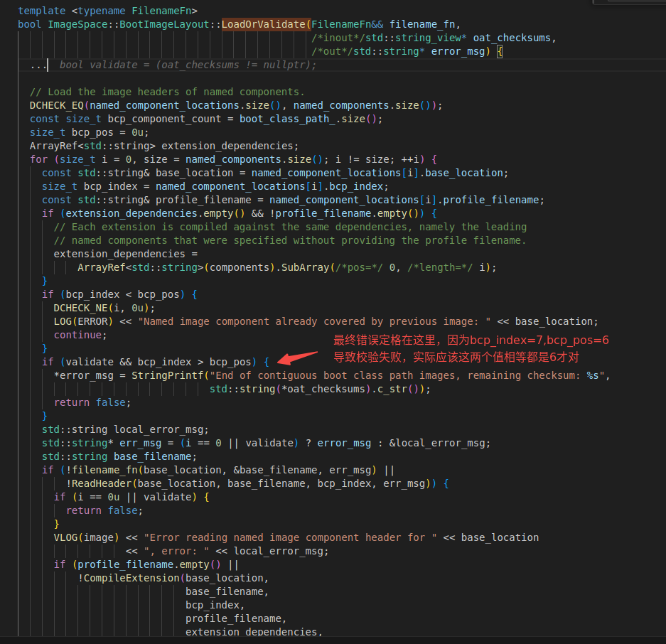666x644 pixels.
Task: Click the 'LOG(ERROR)' macro
Action: click(83, 322)
